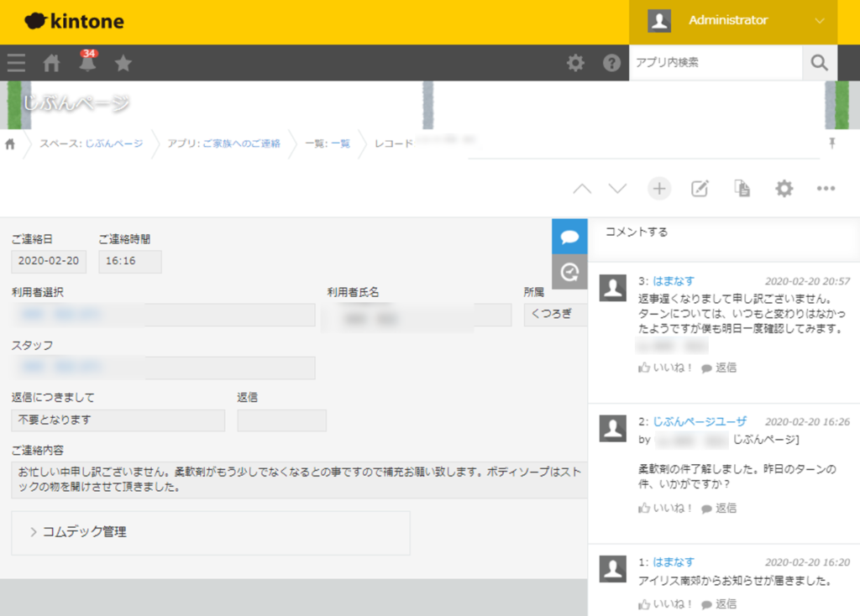Open the help question mark icon

click(612, 63)
